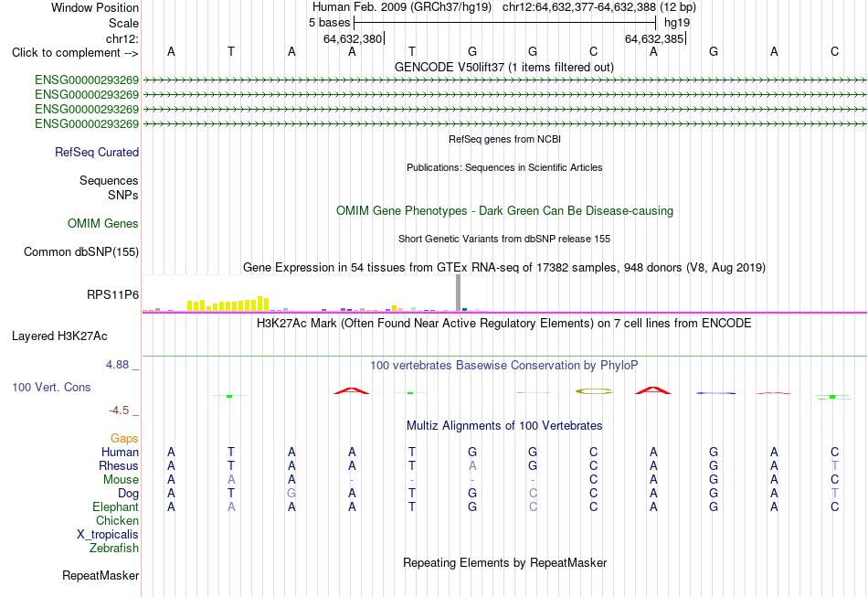Click the RepeatMasker track label
Screen dimensions: 868x597
(x=101, y=576)
